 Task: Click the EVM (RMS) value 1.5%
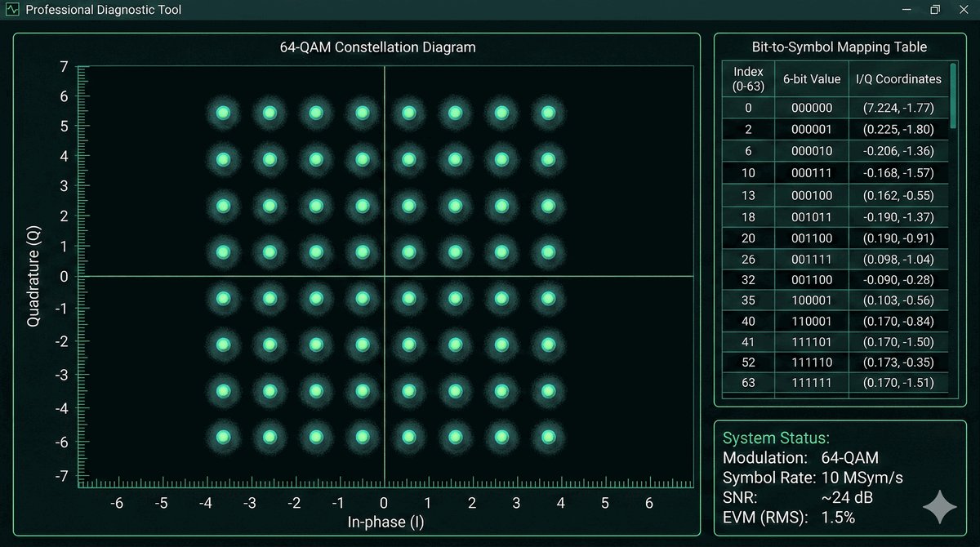840,516
